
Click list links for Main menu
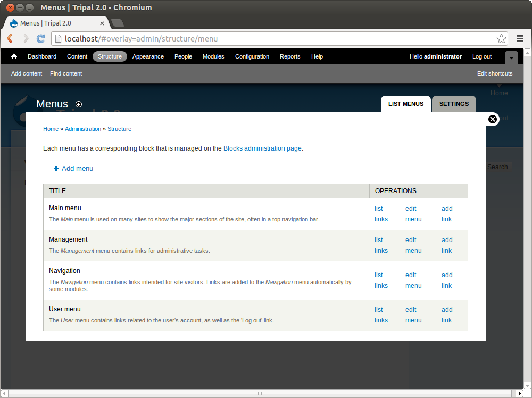(381, 214)
